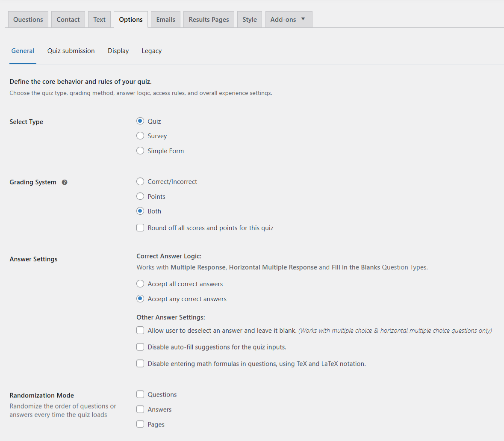
Task: Open the Emails tab
Action: click(165, 19)
